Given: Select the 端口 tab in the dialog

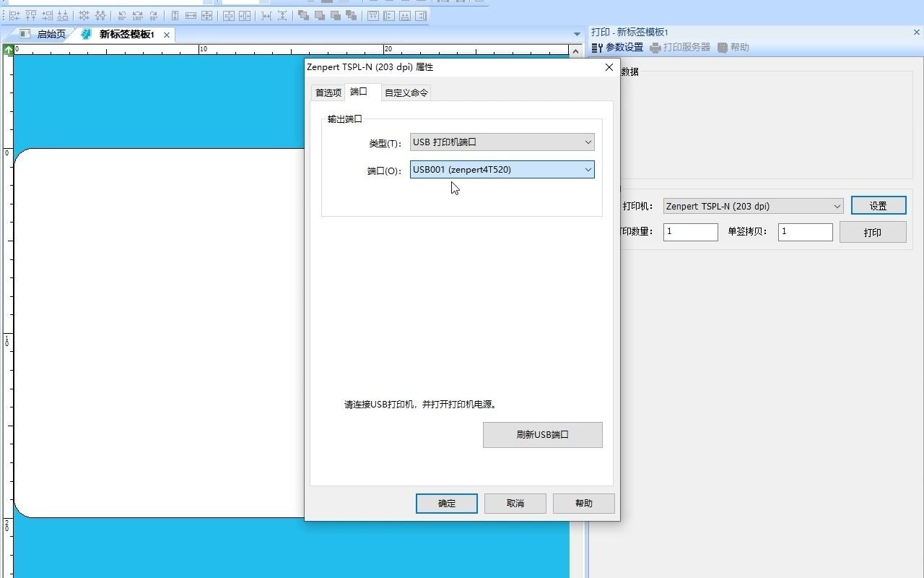Looking at the screenshot, I should (x=363, y=92).
